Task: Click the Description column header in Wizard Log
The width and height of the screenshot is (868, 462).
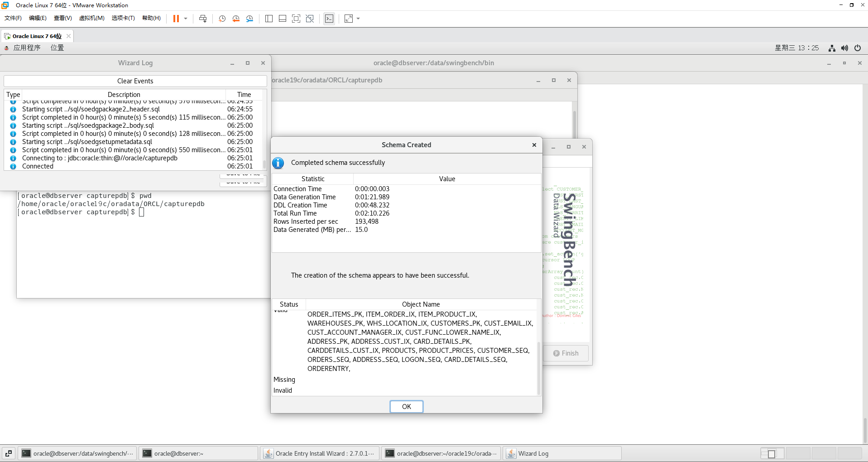Action: click(124, 95)
